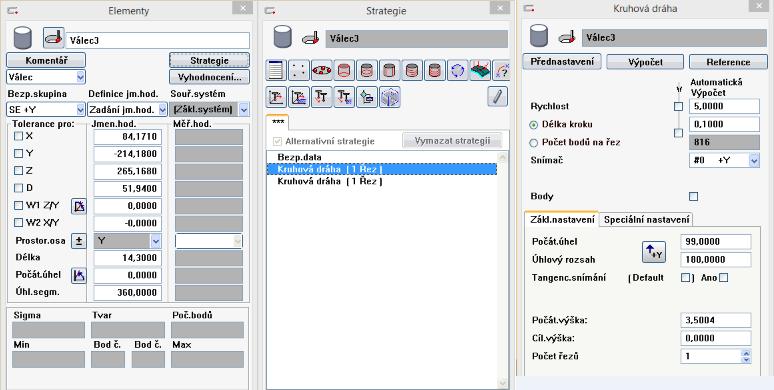Click the Počet řezů spinner arrows
Image resolution: width=774 pixels, height=390 pixels.
click(x=746, y=356)
